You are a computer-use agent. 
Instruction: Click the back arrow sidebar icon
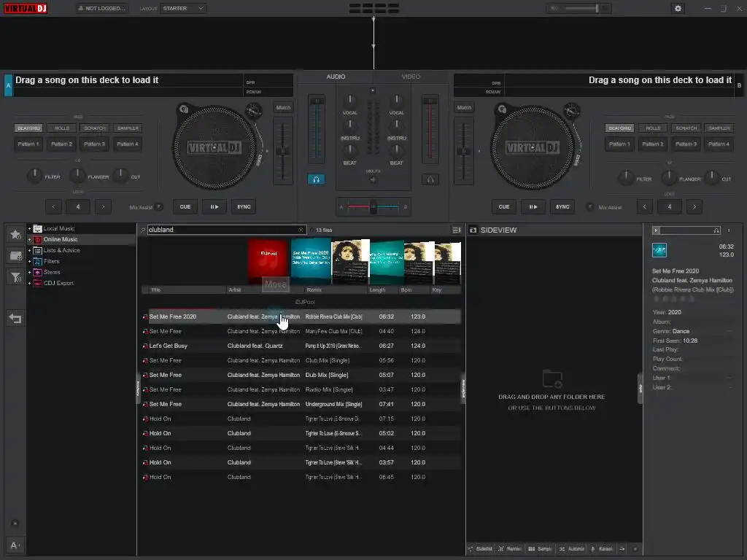click(x=15, y=318)
